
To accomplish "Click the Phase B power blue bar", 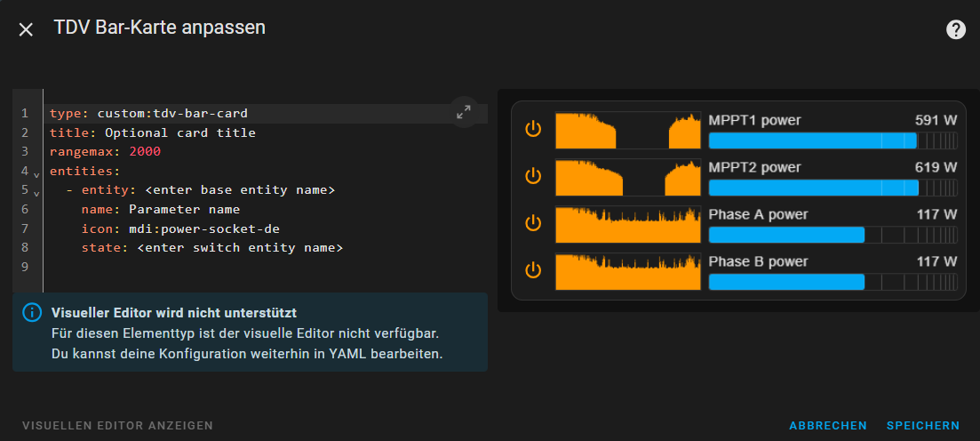I will [833, 282].
